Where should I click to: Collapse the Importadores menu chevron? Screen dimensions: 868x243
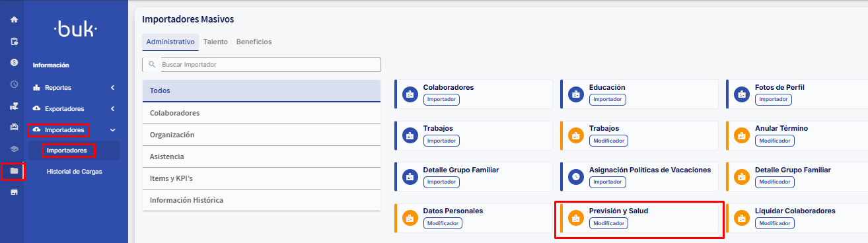click(x=113, y=130)
